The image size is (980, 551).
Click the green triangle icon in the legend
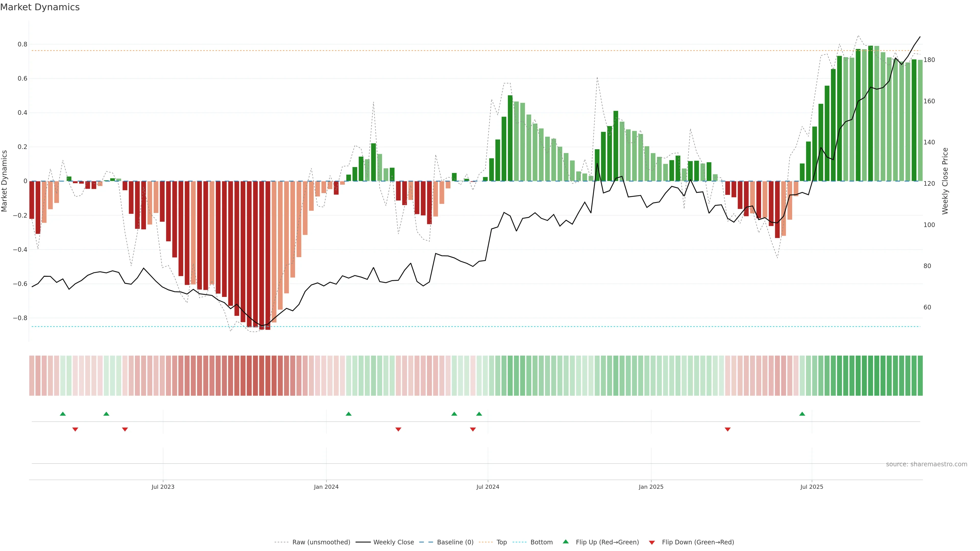point(566,542)
